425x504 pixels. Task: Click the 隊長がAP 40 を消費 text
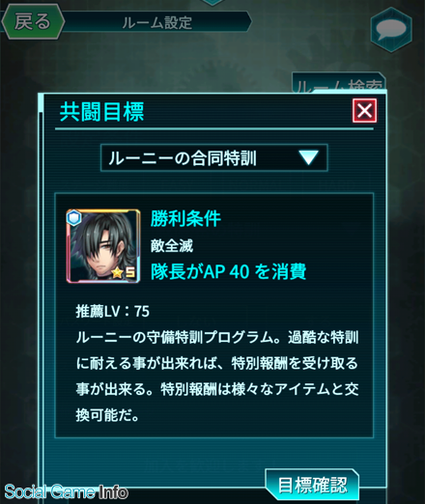click(x=229, y=271)
